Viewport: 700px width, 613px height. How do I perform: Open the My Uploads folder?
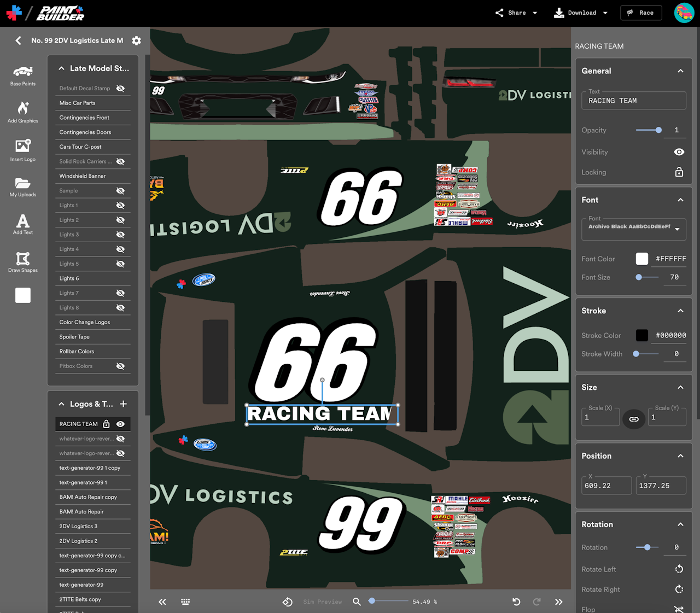point(22,187)
